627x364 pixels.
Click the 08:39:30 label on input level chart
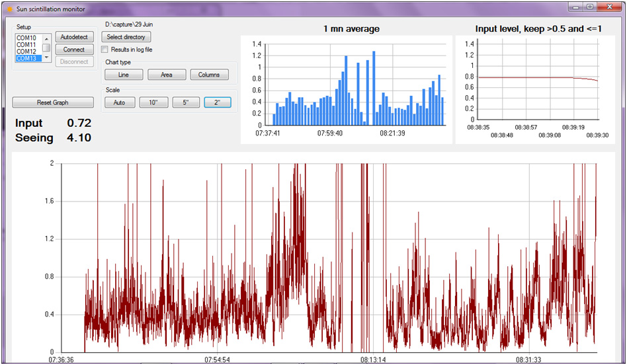597,135
